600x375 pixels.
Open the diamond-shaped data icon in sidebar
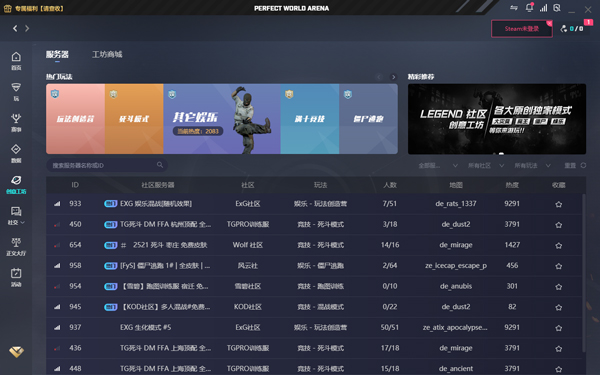[x=16, y=149]
